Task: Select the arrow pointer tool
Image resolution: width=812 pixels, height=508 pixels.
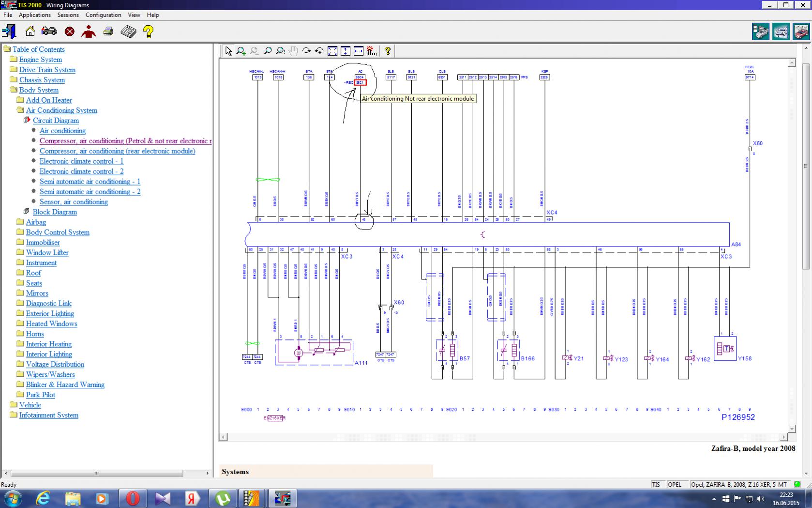Action: coord(228,51)
